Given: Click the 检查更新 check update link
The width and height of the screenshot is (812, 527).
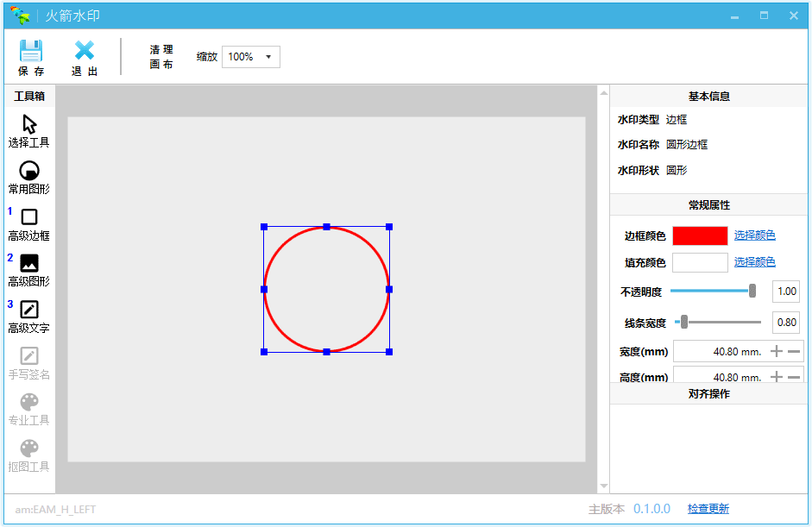Looking at the screenshot, I should (708, 509).
